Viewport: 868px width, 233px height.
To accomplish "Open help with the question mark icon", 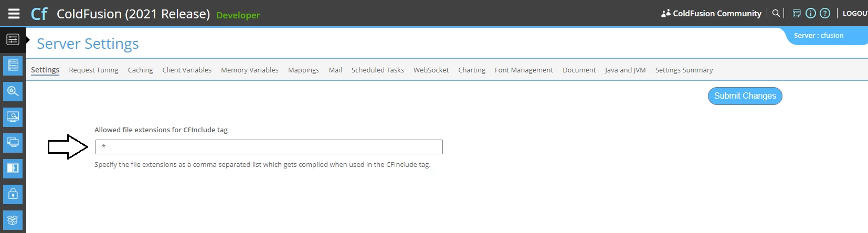I will 825,14.
